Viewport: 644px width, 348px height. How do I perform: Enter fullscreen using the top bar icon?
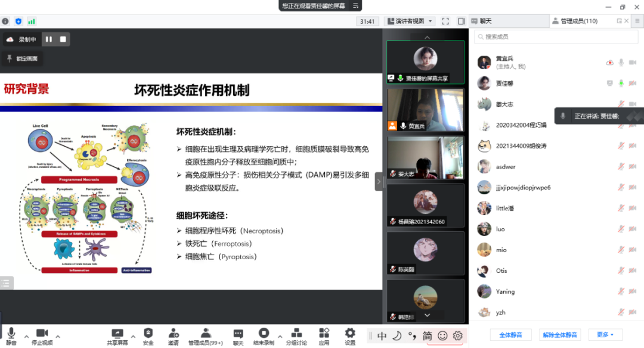point(445,21)
